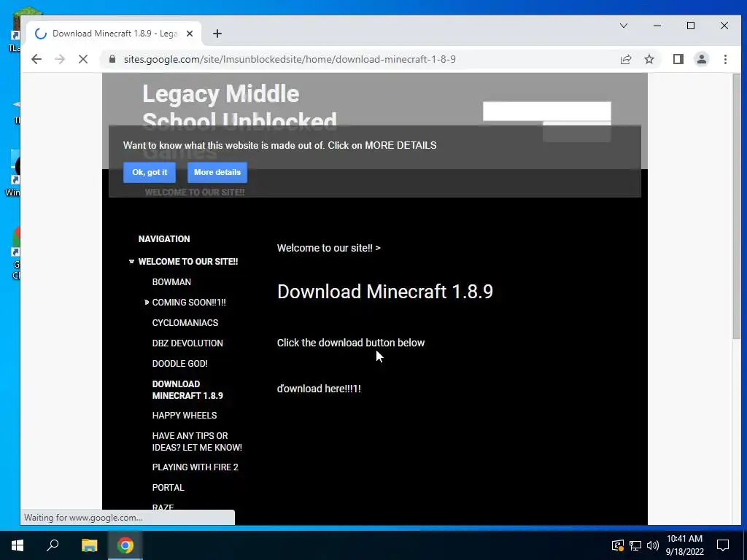Open the DOODLE GOD! page
747x560 pixels.
click(x=180, y=364)
